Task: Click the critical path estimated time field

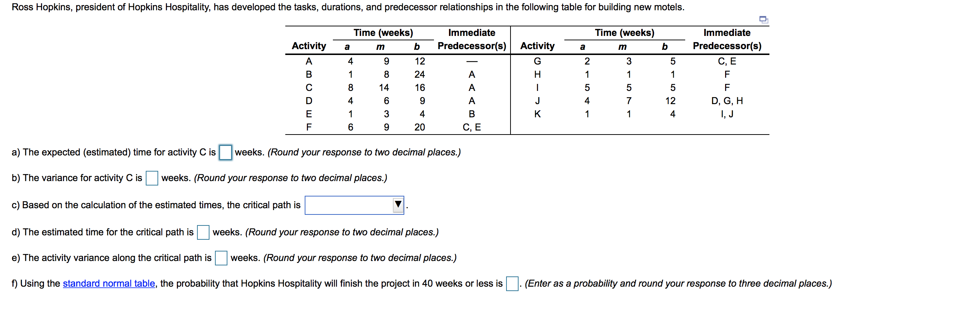Action: point(203,232)
